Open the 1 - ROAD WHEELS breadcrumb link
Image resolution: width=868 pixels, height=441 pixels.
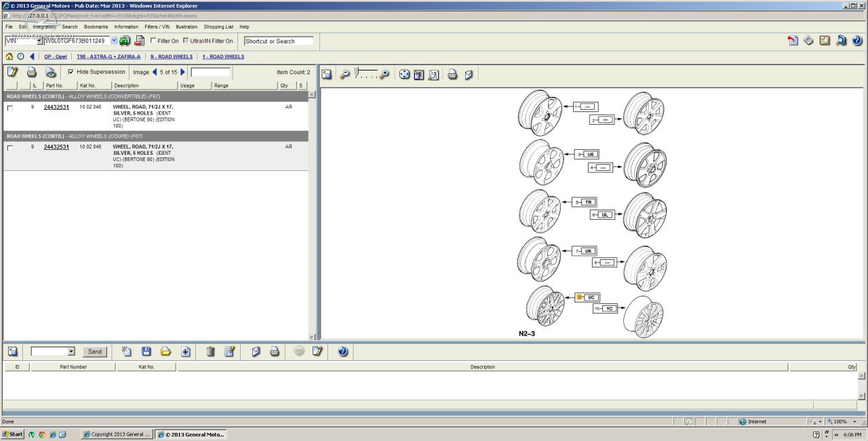pyautogui.click(x=223, y=57)
